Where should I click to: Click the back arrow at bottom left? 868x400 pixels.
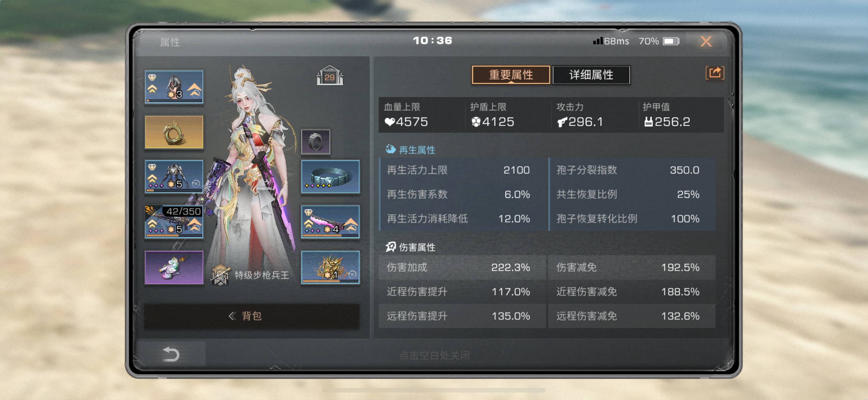click(171, 354)
